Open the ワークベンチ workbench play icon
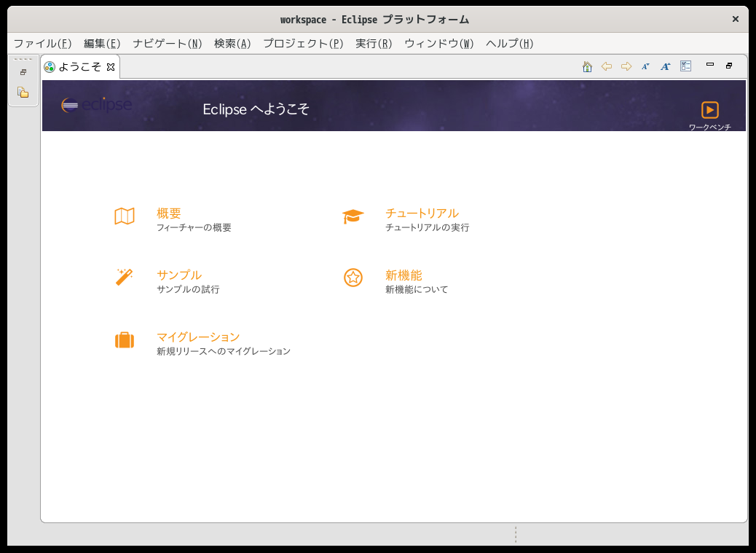 [709, 110]
